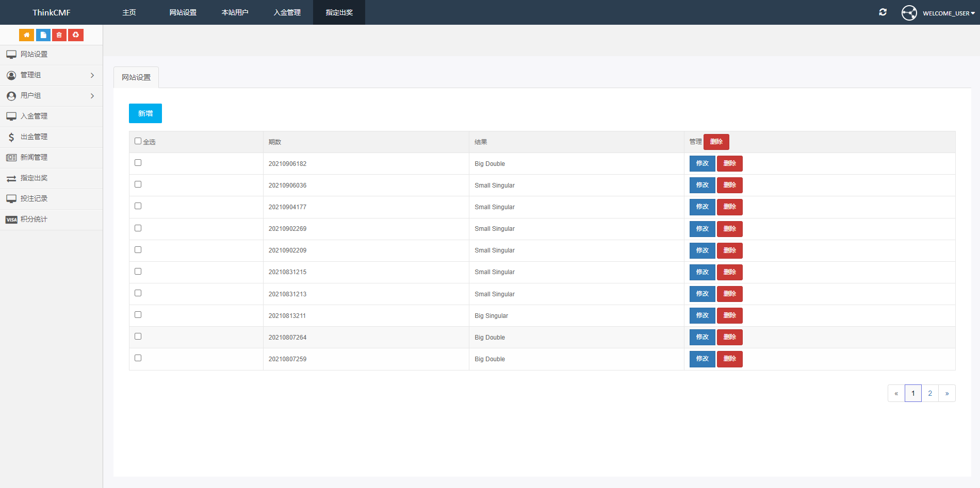Go to 本站用户 in top navigation
Image resolution: width=980 pixels, height=488 pixels.
235,12
